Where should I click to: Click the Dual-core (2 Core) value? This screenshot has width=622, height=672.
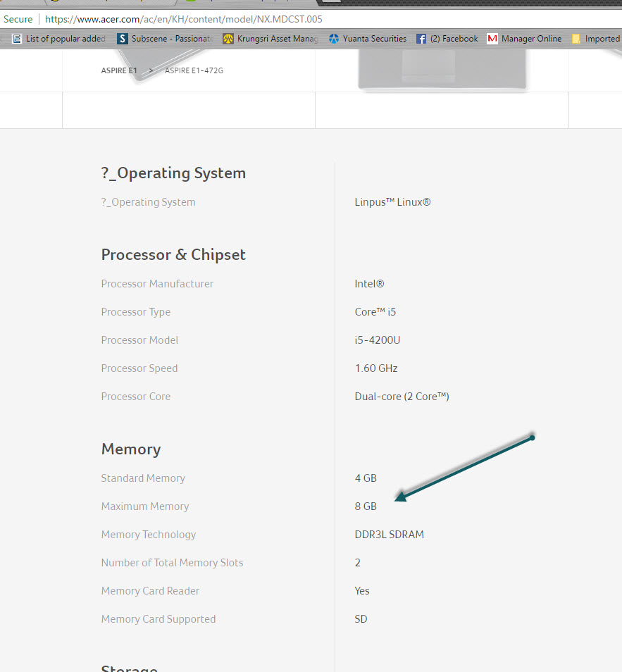(402, 397)
